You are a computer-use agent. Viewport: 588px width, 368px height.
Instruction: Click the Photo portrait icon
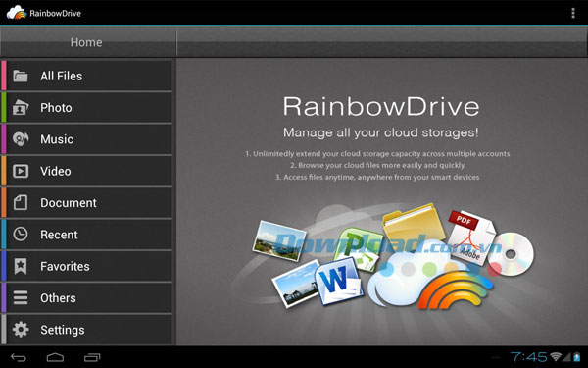pos(21,107)
